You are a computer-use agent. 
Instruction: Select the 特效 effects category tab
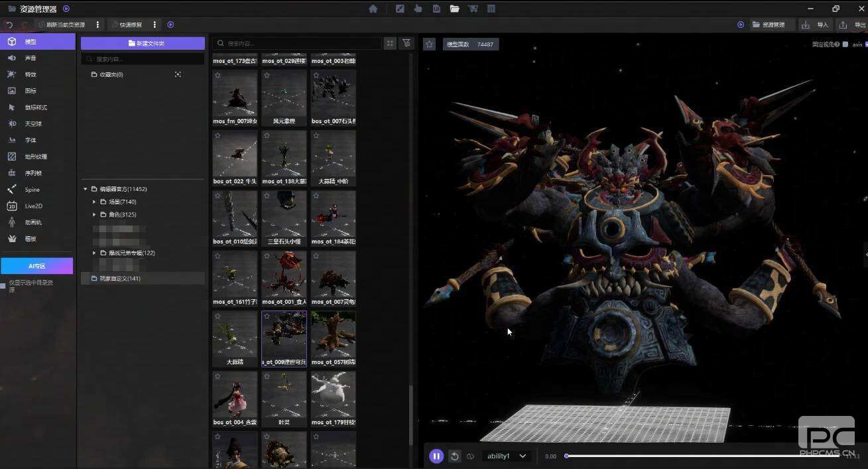coord(38,74)
